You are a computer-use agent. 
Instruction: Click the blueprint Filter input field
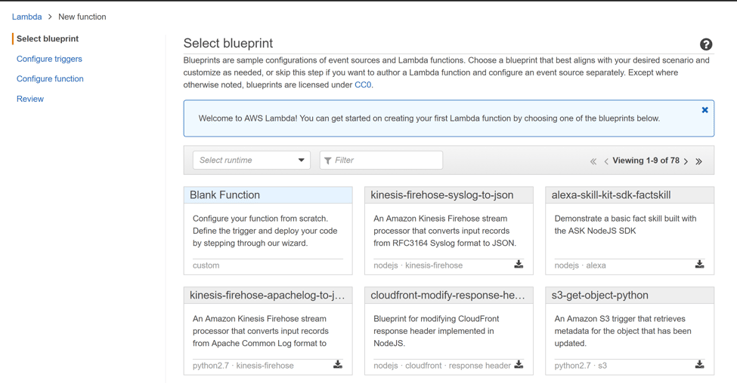(381, 160)
